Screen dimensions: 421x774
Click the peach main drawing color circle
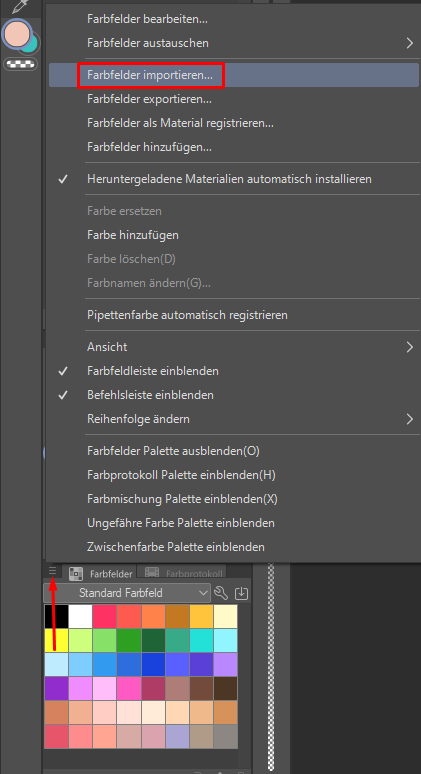(x=17, y=35)
